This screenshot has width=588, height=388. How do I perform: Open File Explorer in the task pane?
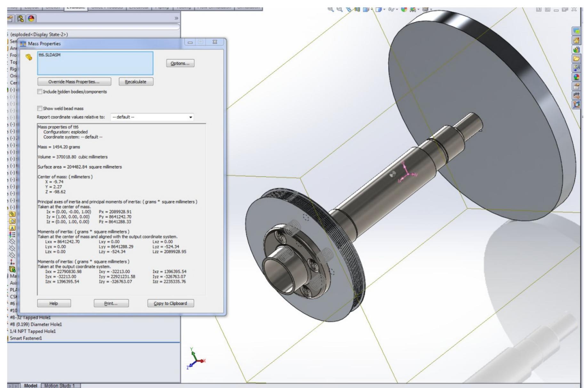point(577,58)
